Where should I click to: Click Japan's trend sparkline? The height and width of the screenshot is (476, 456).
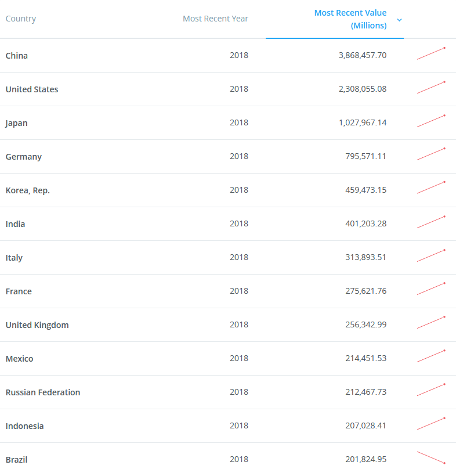tap(431, 121)
